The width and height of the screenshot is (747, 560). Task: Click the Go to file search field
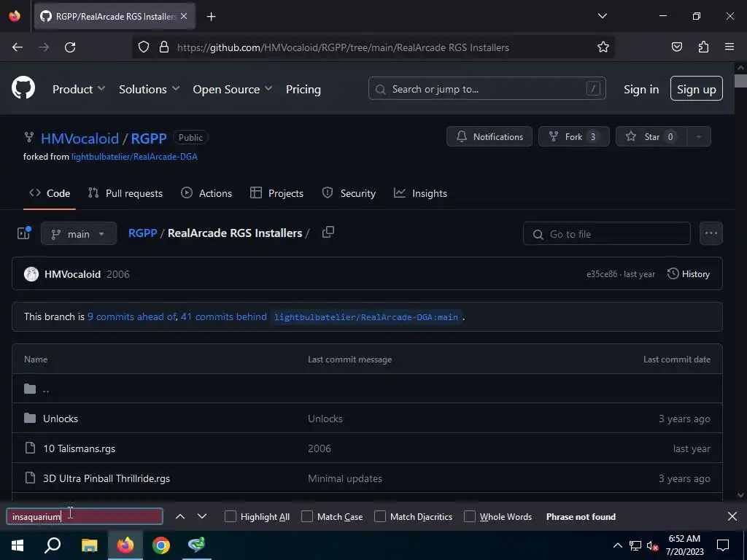[x=606, y=234]
